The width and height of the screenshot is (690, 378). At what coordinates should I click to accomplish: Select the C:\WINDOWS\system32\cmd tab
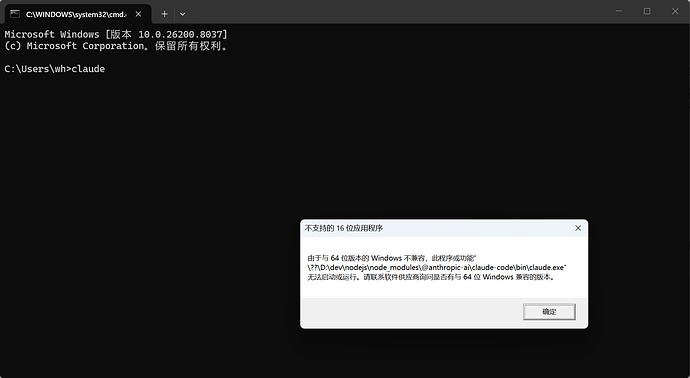click(78, 14)
